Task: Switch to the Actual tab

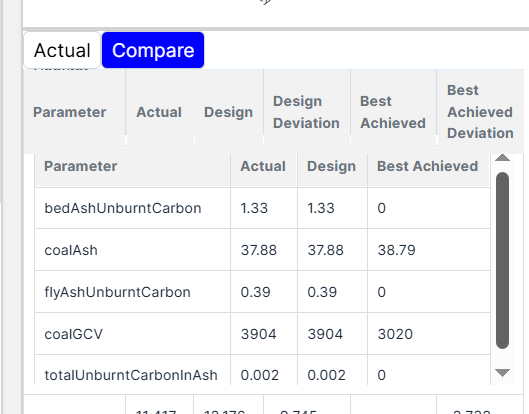Action: point(62,50)
